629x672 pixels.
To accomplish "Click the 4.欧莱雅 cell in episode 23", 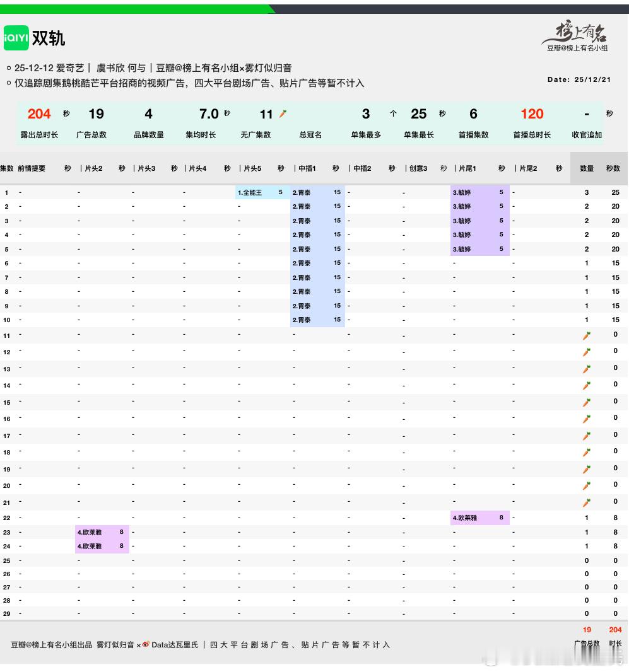I will [x=102, y=532].
